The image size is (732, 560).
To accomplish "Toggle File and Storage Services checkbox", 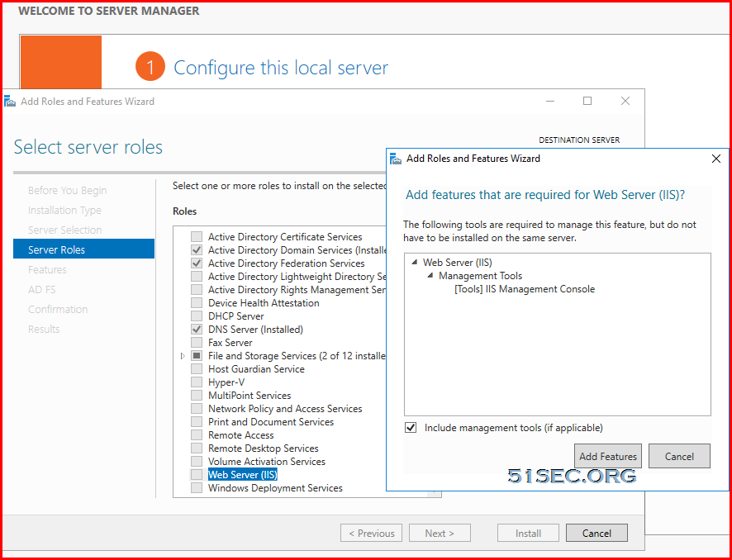I will (x=197, y=356).
